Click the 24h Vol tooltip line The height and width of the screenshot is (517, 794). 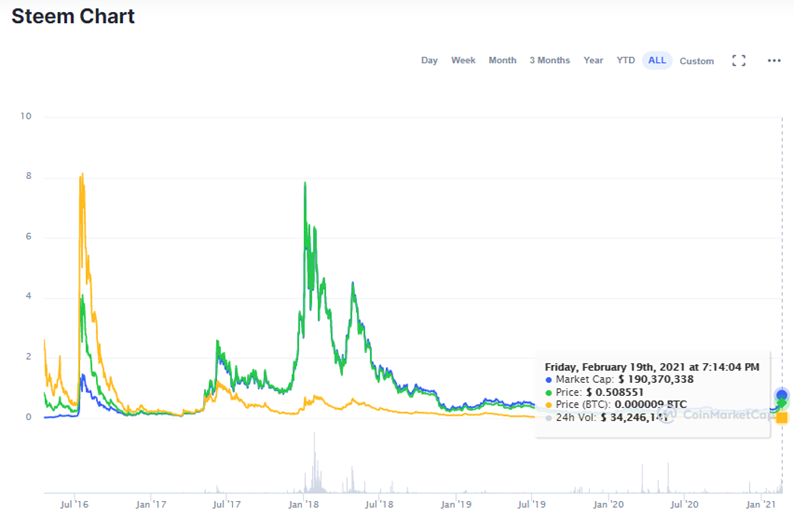tap(606, 418)
